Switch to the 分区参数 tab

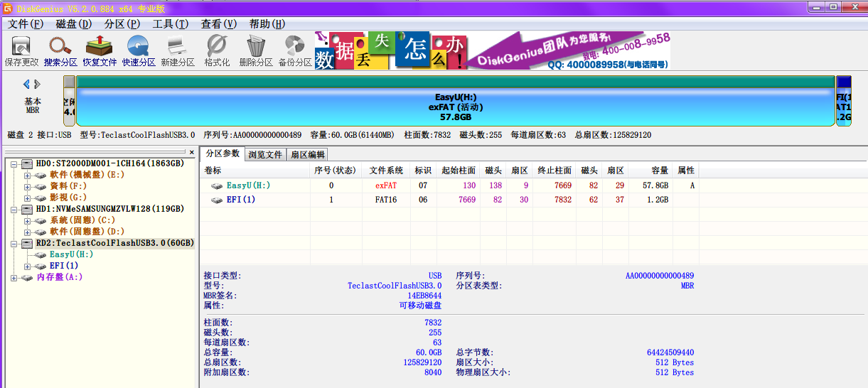[x=223, y=153]
